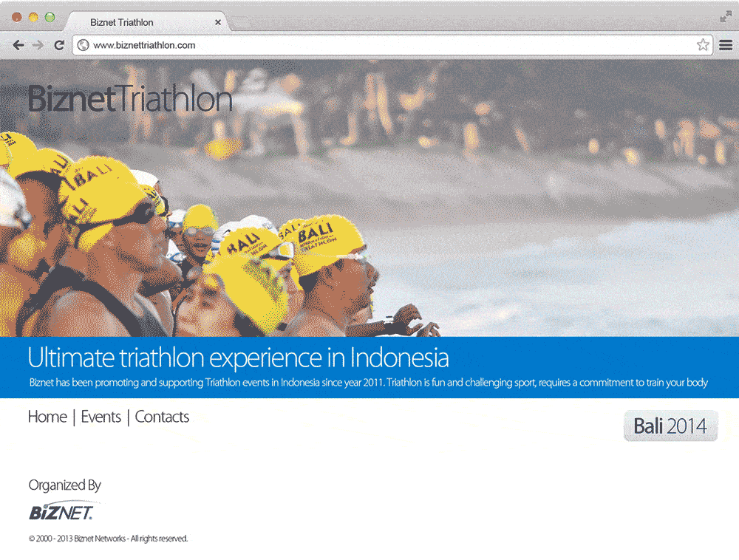Click the Bali 2014 button
739x560 pixels.
point(670,426)
